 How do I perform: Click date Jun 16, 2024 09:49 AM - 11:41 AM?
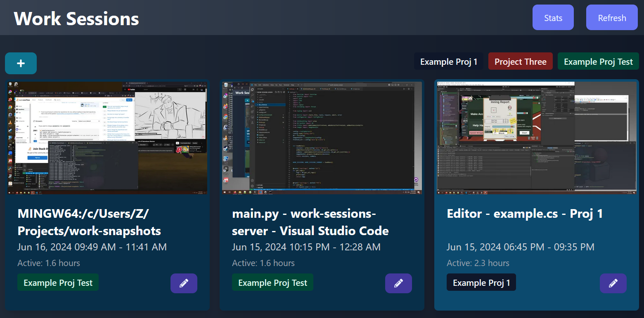pos(92,247)
